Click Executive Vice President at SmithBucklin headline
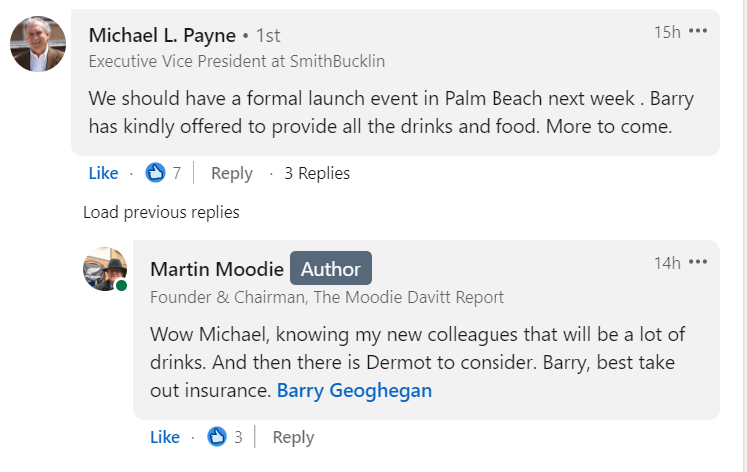The width and height of the screenshot is (747, 472). point(237,61)
